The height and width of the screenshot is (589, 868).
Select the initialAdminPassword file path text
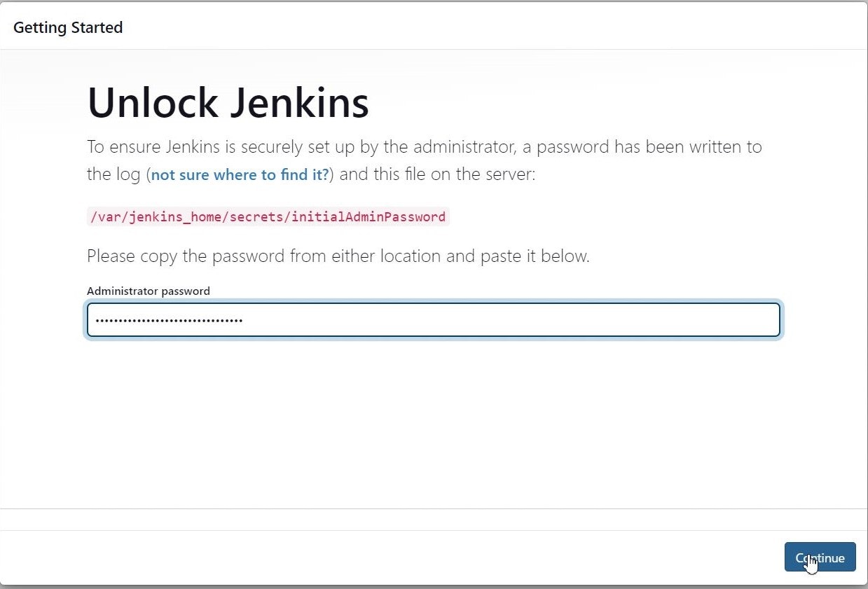click(x=267, y=216)
